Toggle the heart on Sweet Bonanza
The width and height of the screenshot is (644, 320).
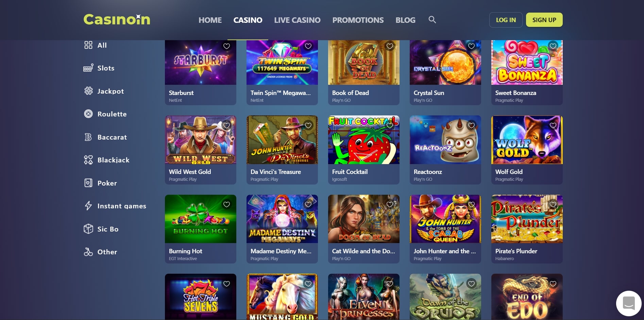point(553,46)
